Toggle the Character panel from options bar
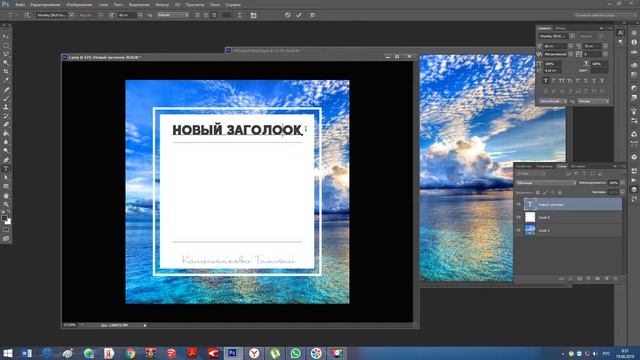This screenshot has height=360, width=640. [253, 15]
